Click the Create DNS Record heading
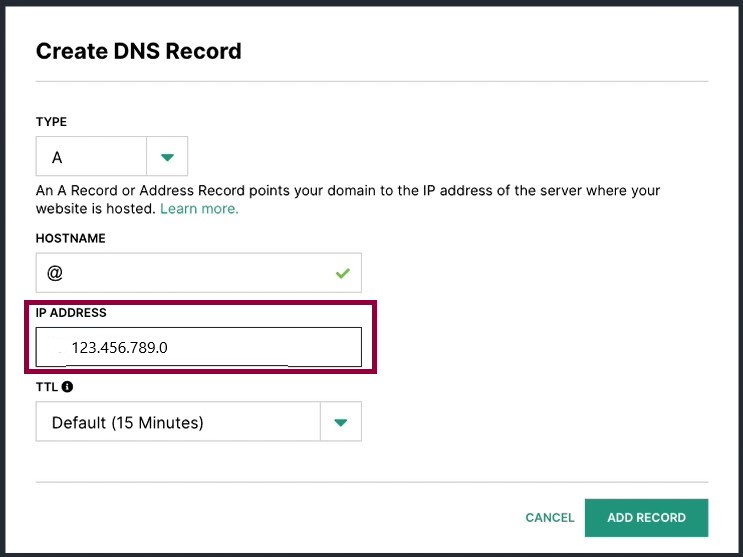The width and height of the screenshot is (743, 557). point(139,51)
